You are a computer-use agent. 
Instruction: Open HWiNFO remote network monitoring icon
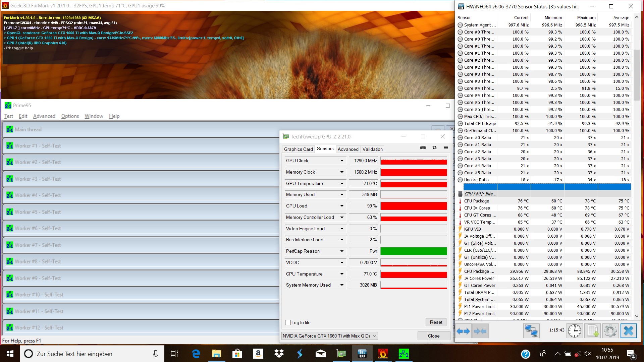click(531, 331)
